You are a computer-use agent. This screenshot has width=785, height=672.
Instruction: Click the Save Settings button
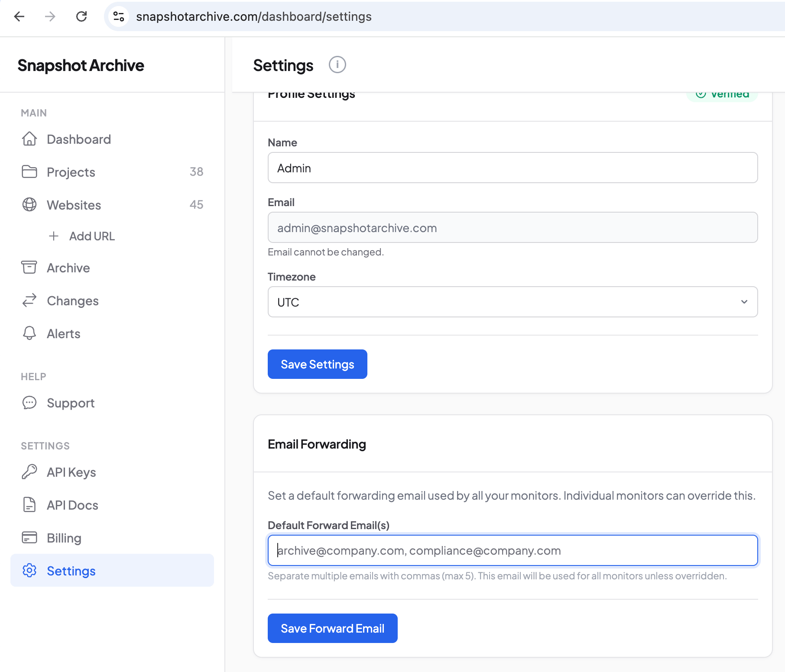(318, 364)
